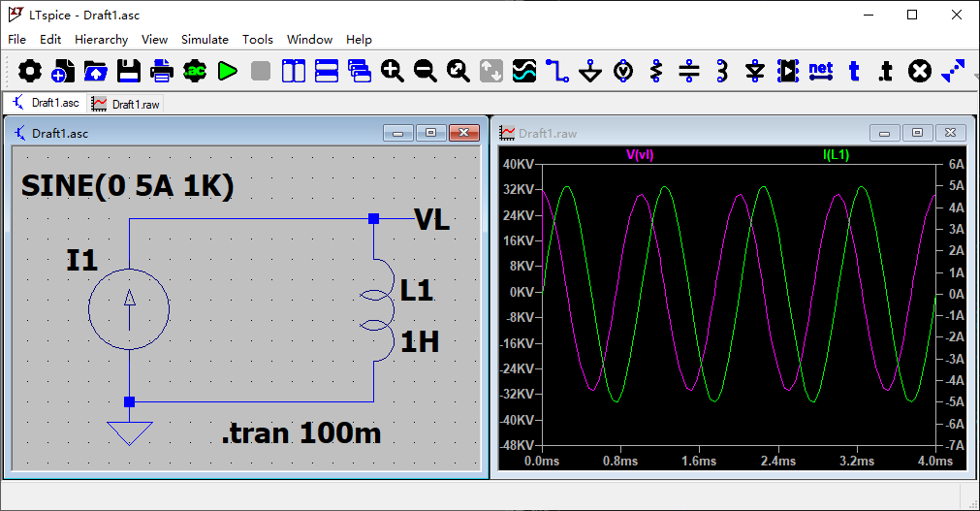Click the I1 source name
The image size is (980, 511).
click(81, 260)
